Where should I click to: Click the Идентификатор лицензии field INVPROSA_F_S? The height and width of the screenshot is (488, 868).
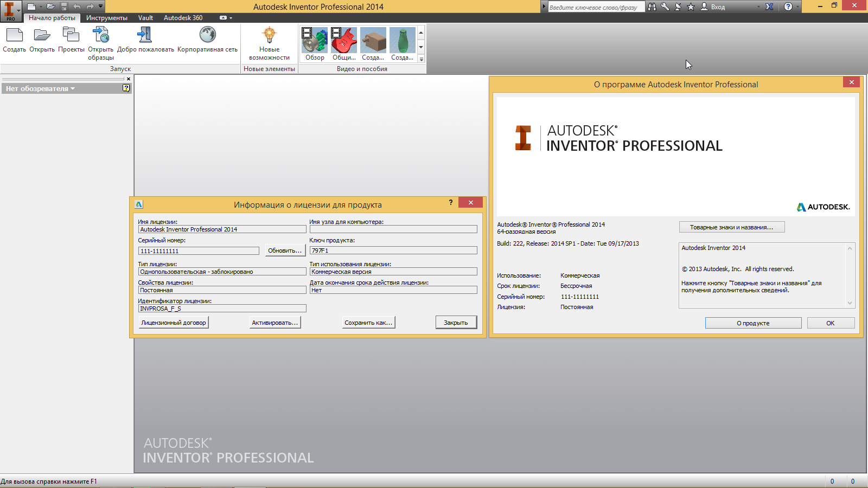[x=222, y=309]
